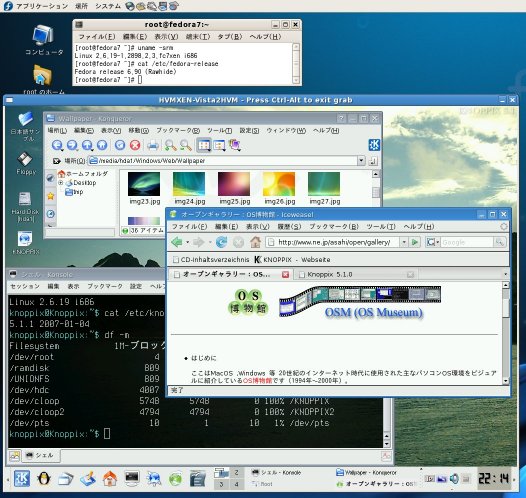The height and width of the screenshot is (498, 526).
Task: Click KNOPPIX Webseite bookmark link
Action: [293, 260]
